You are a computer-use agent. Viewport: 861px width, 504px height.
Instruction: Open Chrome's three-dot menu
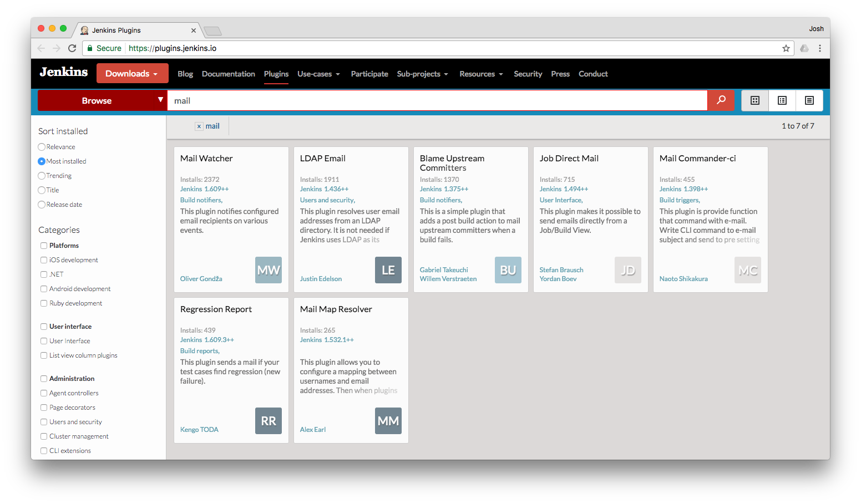coord(820,48)
